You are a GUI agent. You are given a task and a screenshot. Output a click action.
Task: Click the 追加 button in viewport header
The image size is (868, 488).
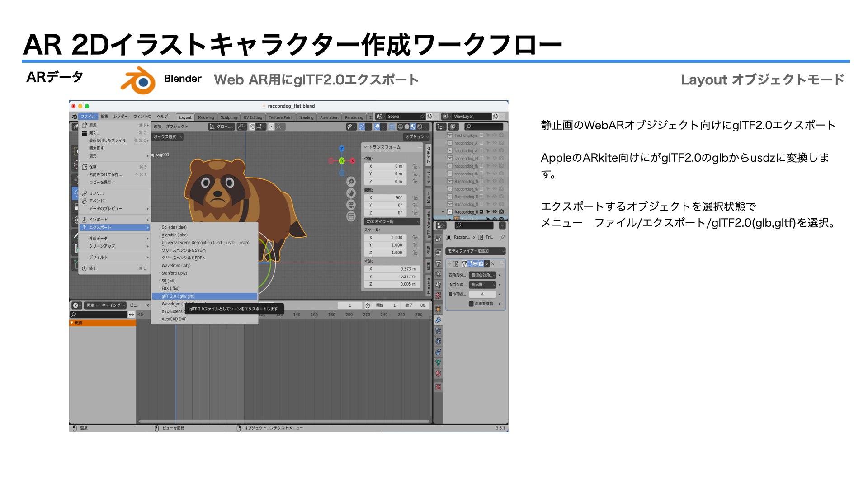point(157,127)
